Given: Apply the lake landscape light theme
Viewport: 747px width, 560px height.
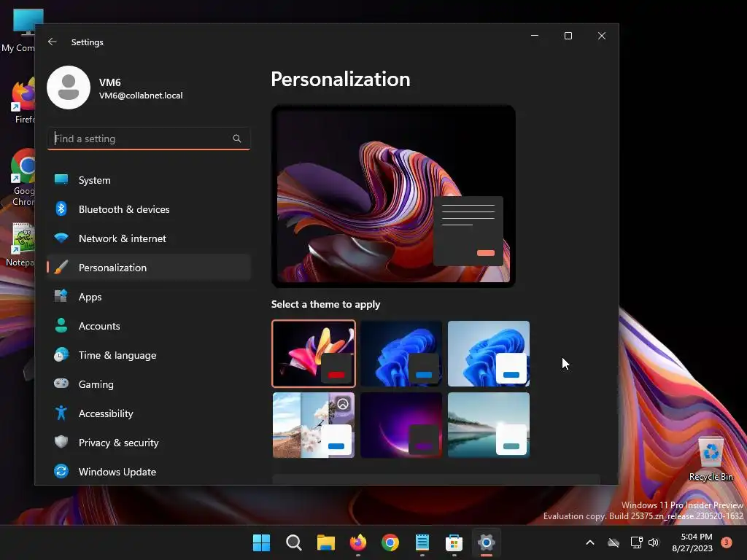Looking at the screenshot, I should click(x=489, y=425).
